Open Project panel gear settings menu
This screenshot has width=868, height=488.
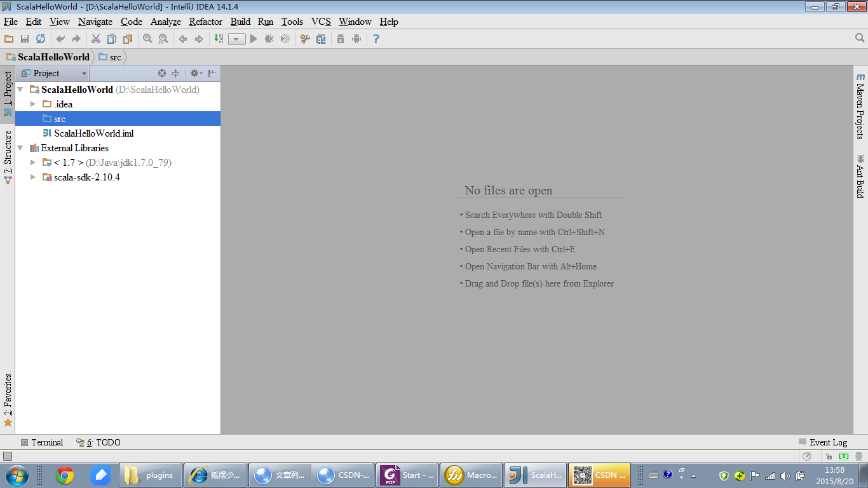pyautogui.click(x=196, y=73)
